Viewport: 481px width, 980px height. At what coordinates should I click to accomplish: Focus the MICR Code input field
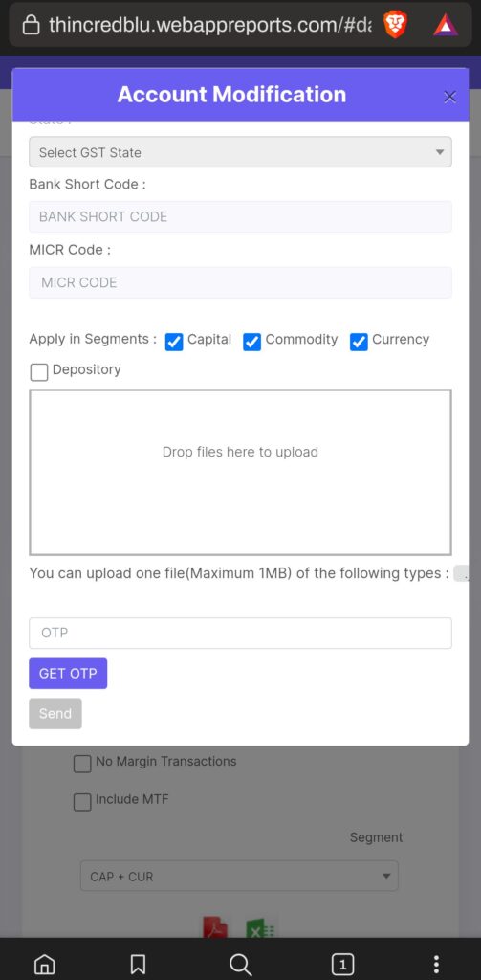[241, 282]
